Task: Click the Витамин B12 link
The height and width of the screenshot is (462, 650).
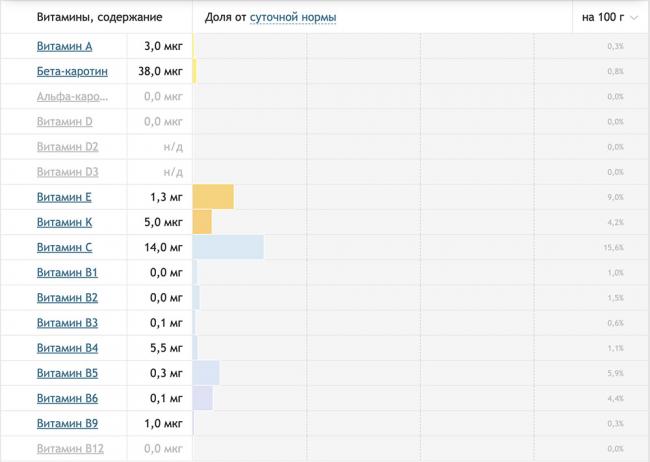Action: 70,449
